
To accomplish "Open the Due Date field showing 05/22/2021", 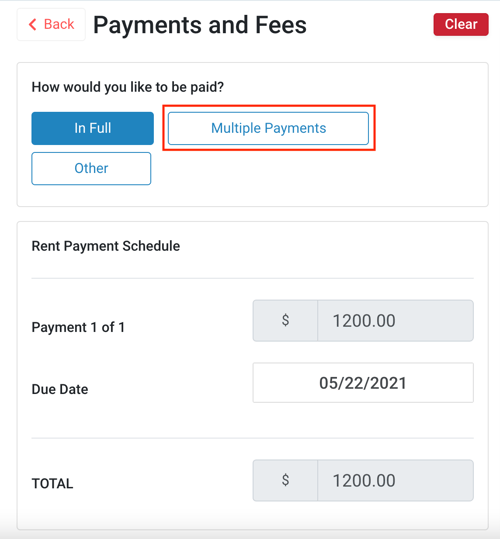I will [x=363, y=383].
